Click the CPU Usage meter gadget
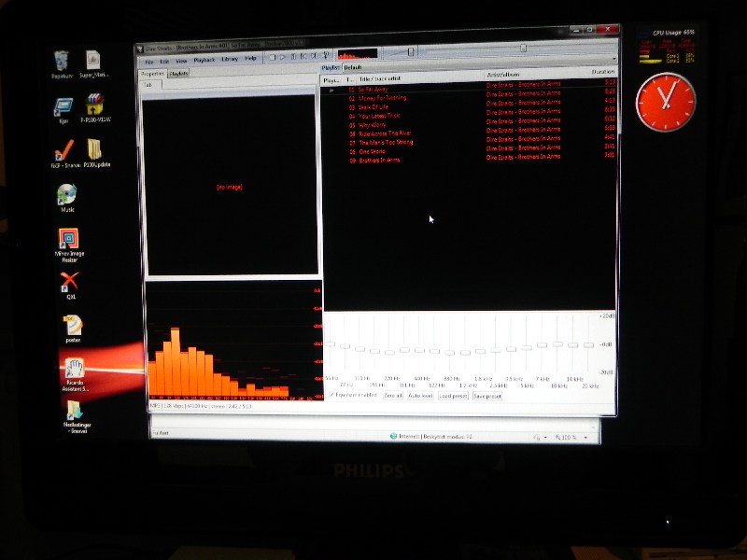The image size is (747, 560). (667, 46)
